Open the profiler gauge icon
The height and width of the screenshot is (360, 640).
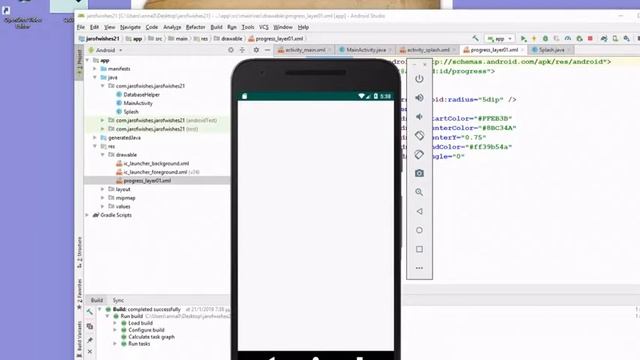568,38
